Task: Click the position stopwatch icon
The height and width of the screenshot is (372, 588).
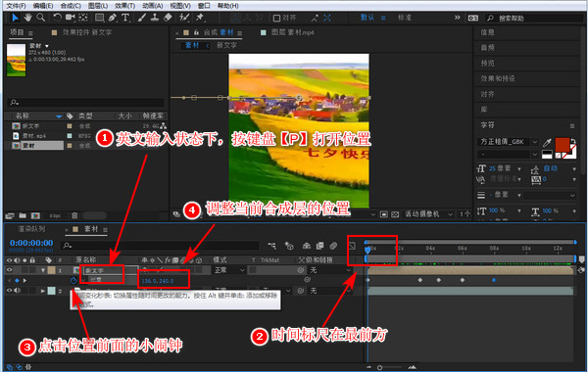Action: tap(73, 280)
